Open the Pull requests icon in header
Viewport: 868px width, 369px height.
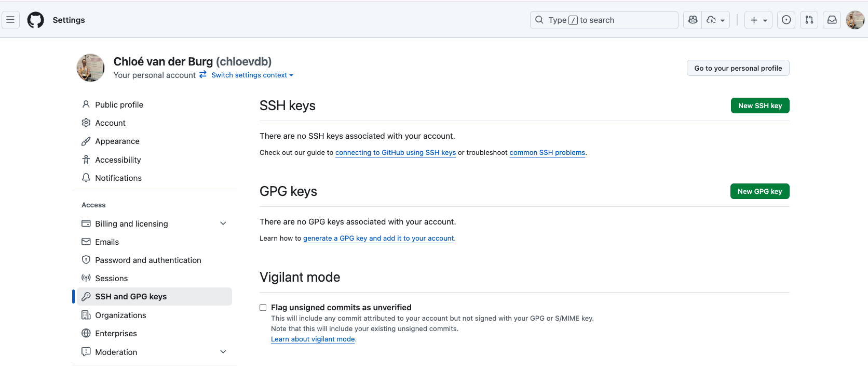point(809,20)
